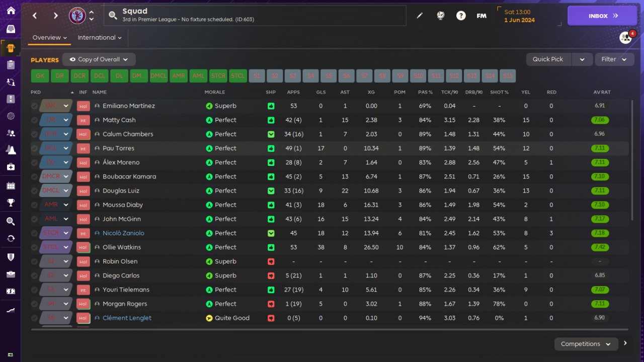This screenshot has width=644, height=362.
Task: Sort the table by the XG column
Action: 371,93
